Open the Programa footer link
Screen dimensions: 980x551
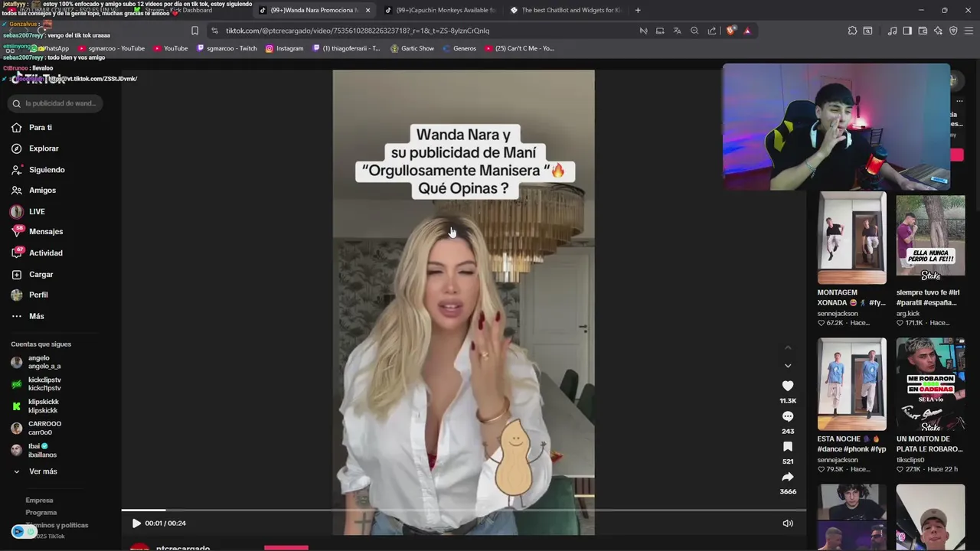41,513
